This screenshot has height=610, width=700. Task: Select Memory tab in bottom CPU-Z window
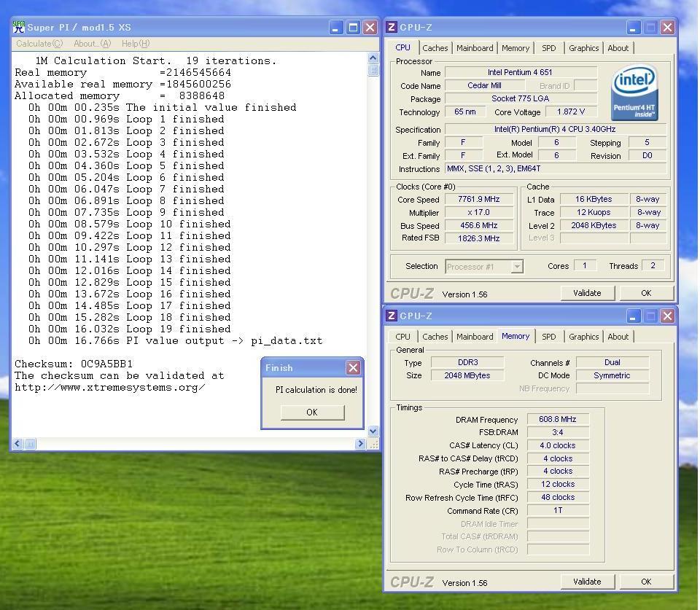pyautogui.click(x=516, y=336)
